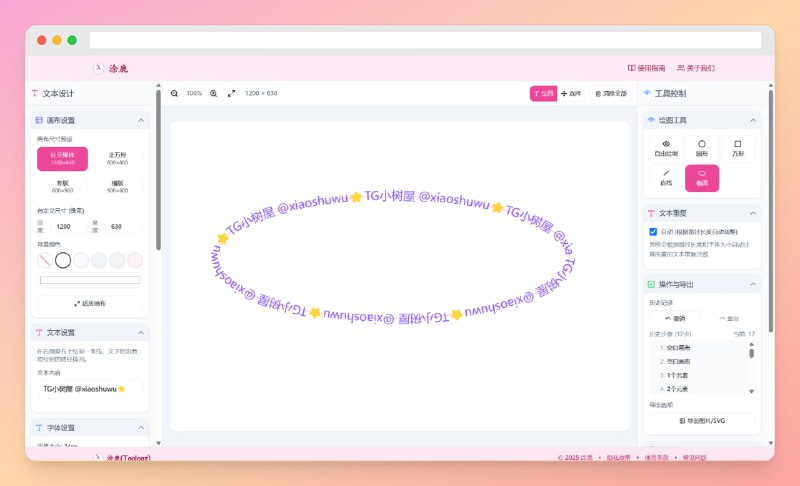Open the 使用指南 user guide menu
Screen dimensions: 800x486
click(x=646, y=68)
